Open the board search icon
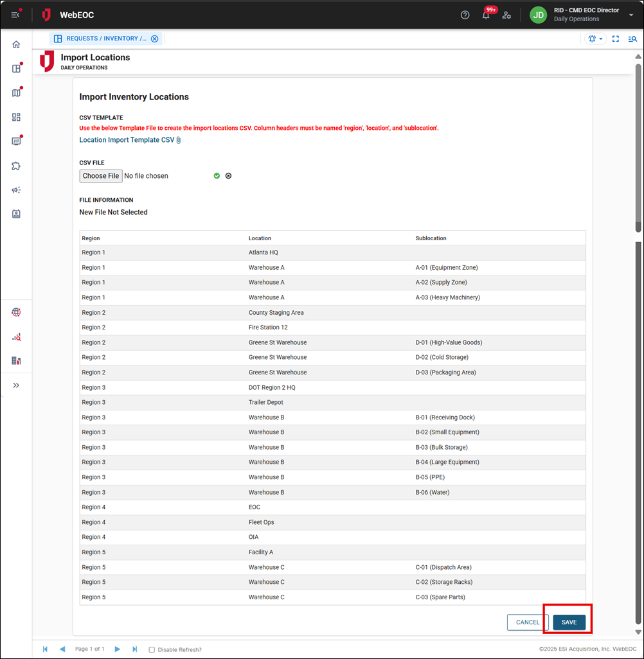 pos(632,39)
